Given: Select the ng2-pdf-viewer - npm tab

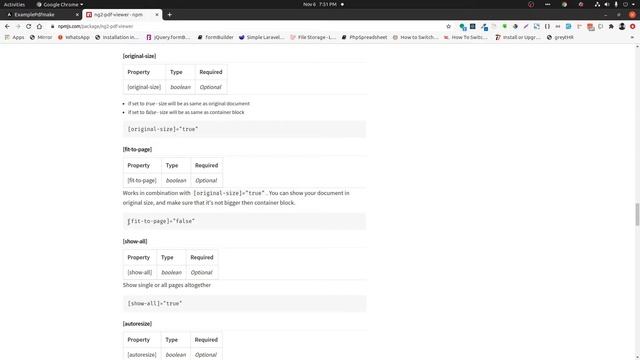Looking at the screenshot, I should [122, 15].
